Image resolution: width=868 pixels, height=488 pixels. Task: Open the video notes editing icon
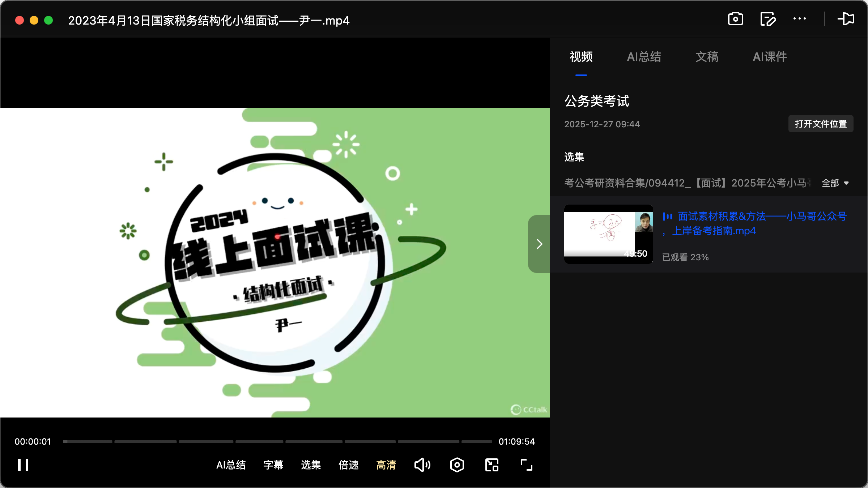tap(767, 19)
